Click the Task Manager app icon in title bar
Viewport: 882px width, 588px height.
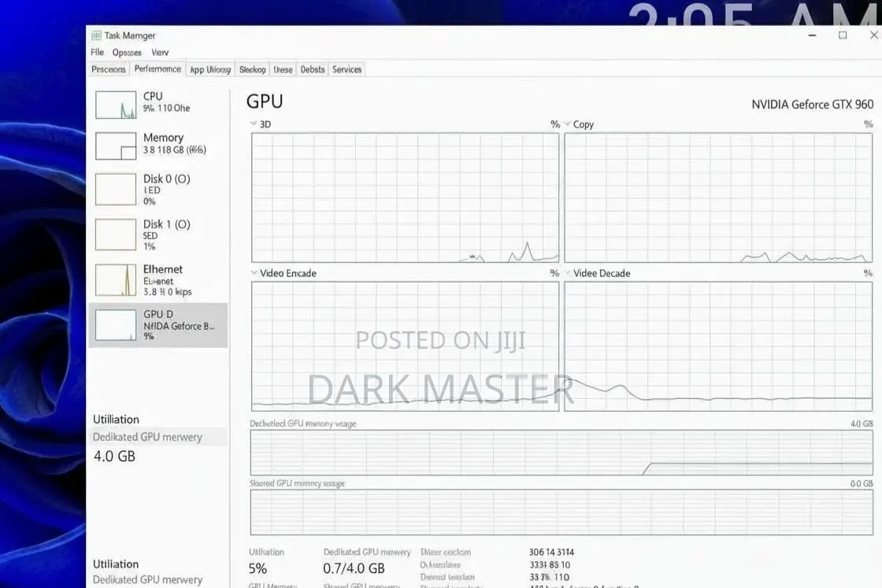coord(96,35)
